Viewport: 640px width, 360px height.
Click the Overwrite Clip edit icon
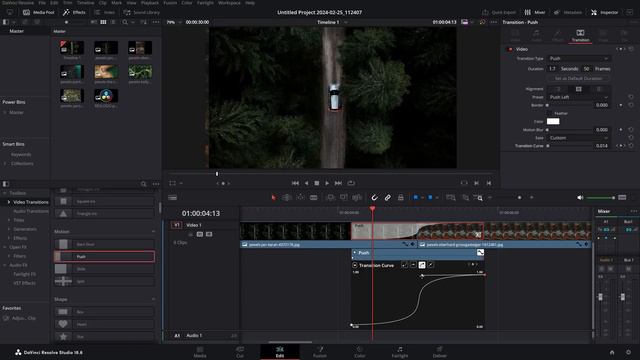coord(344,198)
